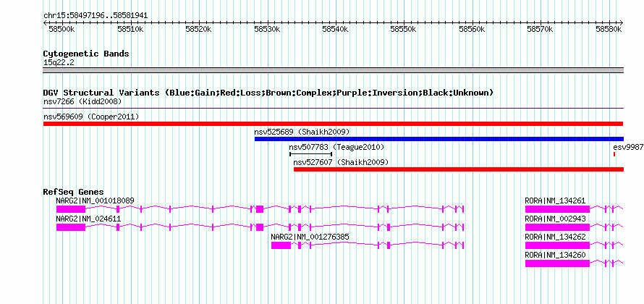Select the NARG2 NM_024611 large first exon
Screen dimensions: 644x304
(71, 227)
